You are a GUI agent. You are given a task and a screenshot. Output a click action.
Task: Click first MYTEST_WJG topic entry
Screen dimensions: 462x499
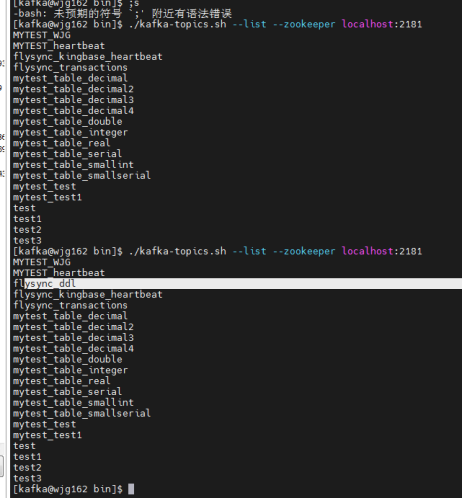click(x=42, y=35)
